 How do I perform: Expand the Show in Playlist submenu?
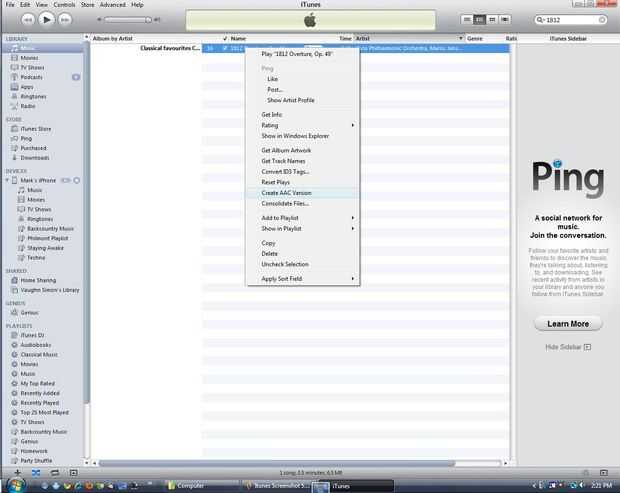click(303, 229)
